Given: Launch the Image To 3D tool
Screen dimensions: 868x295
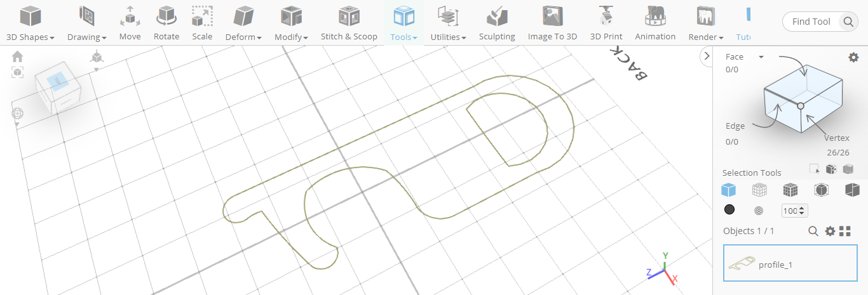Looking at the screenshot, I should [x=552, y=23].
